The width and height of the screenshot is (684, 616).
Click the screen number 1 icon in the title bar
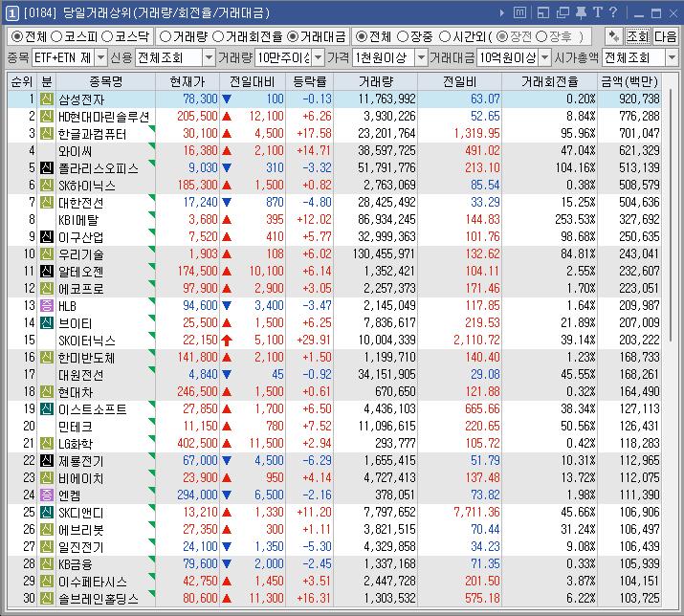click(x=12, y=13)
